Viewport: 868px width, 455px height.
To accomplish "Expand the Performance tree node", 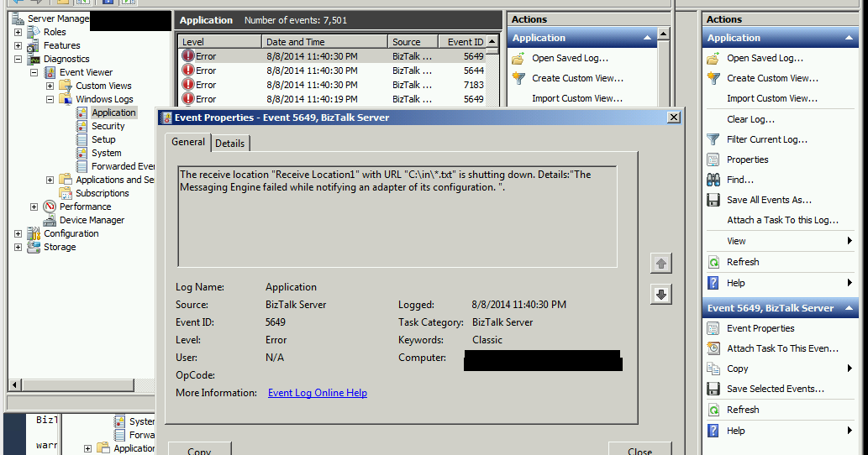I will click(34, 207).
